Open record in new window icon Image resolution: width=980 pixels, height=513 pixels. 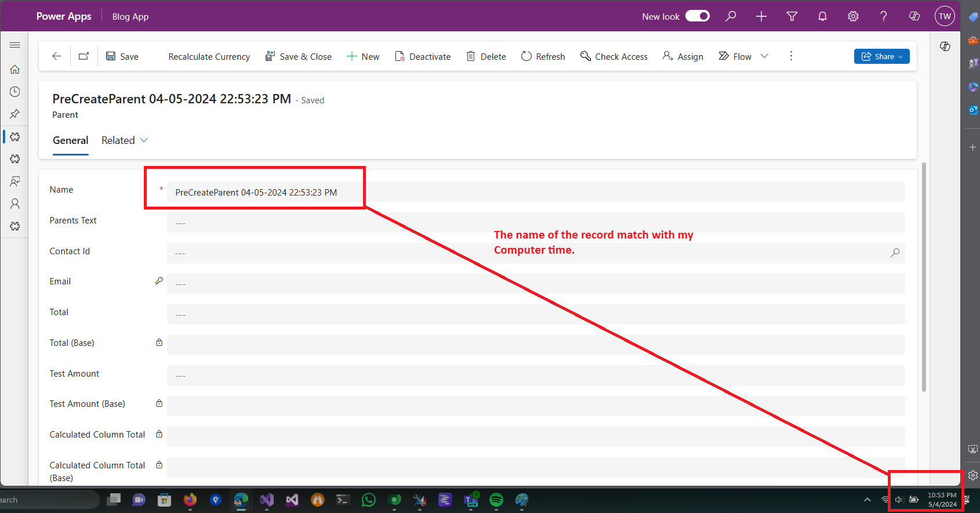pos(84,56)
